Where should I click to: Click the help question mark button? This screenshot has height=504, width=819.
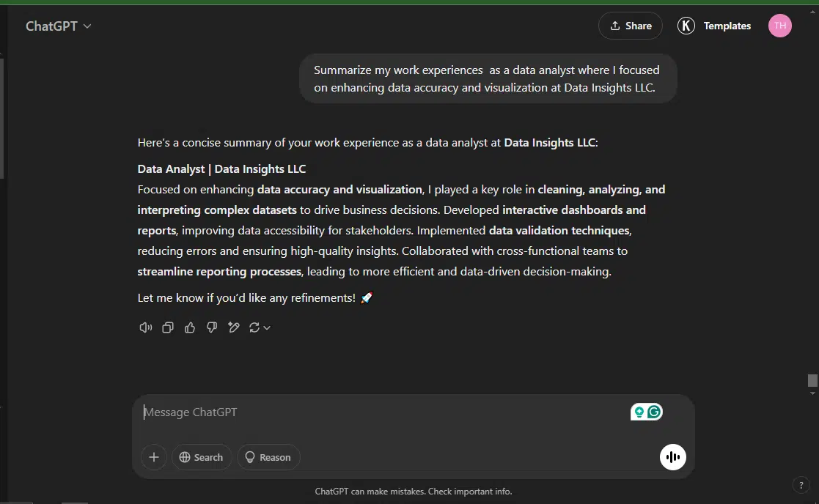[x=801, y=485]
